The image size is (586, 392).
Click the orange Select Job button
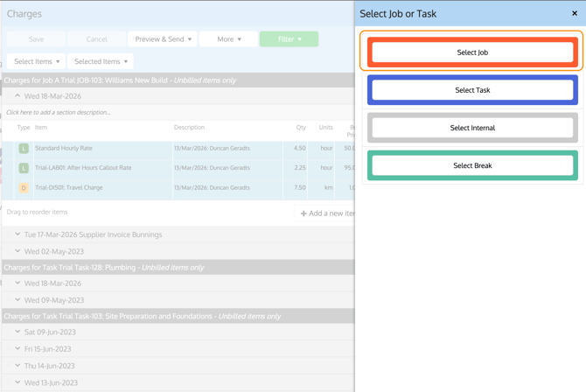[x=472, y=52]
